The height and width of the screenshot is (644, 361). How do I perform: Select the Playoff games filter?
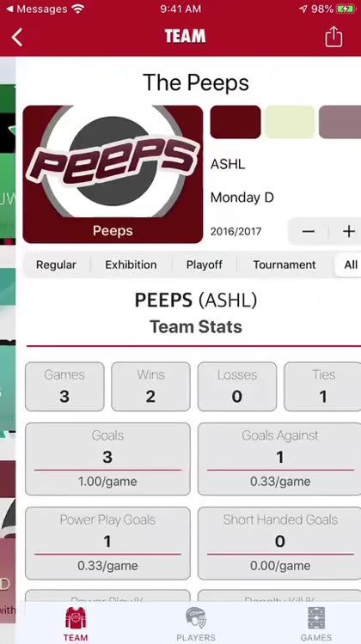(x=204, y=264)
